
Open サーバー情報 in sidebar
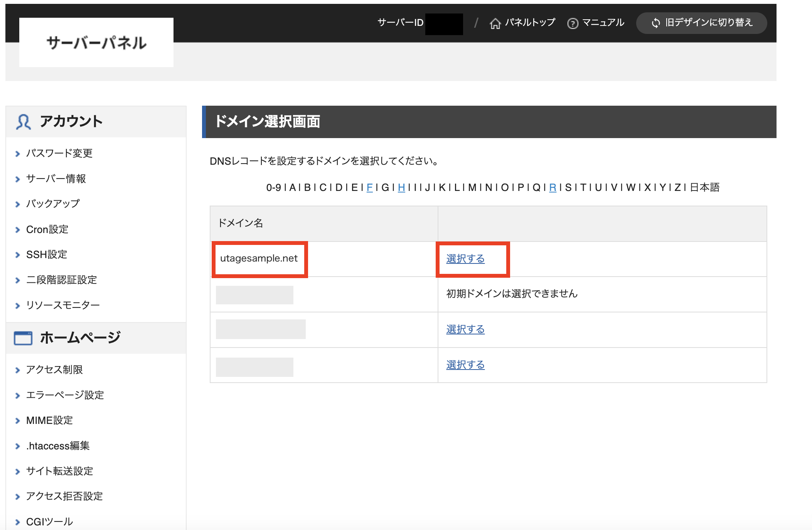click(56, 179)
